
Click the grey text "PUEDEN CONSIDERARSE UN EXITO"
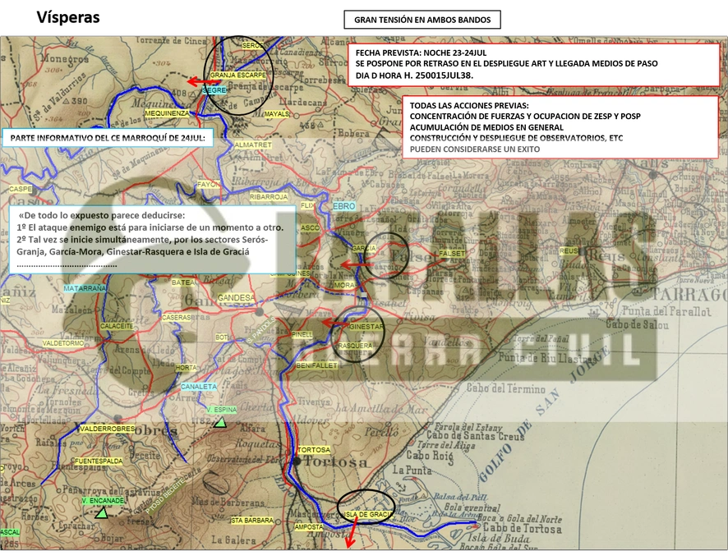474,149
